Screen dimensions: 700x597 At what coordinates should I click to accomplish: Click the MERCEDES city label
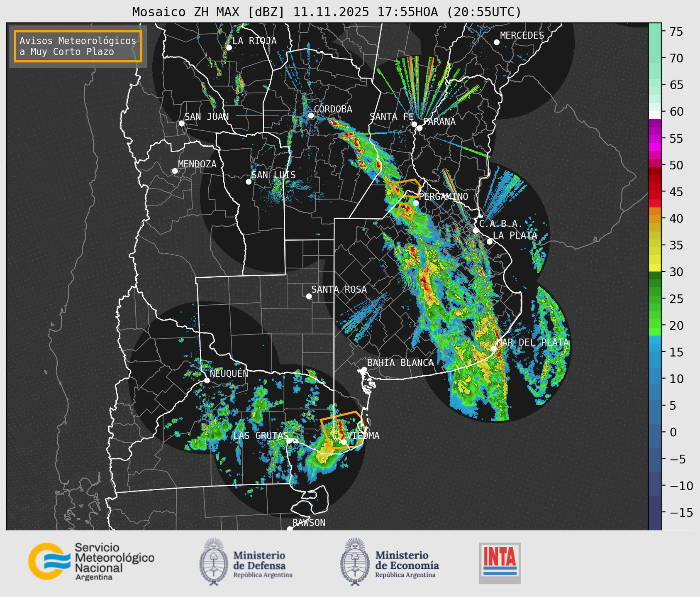point(522,36)
